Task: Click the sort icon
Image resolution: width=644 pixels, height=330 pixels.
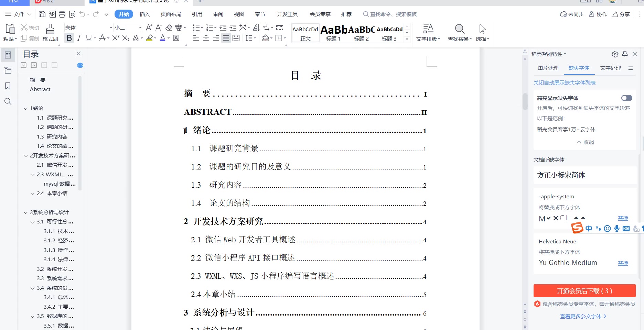Action: [x=256, y=27]
